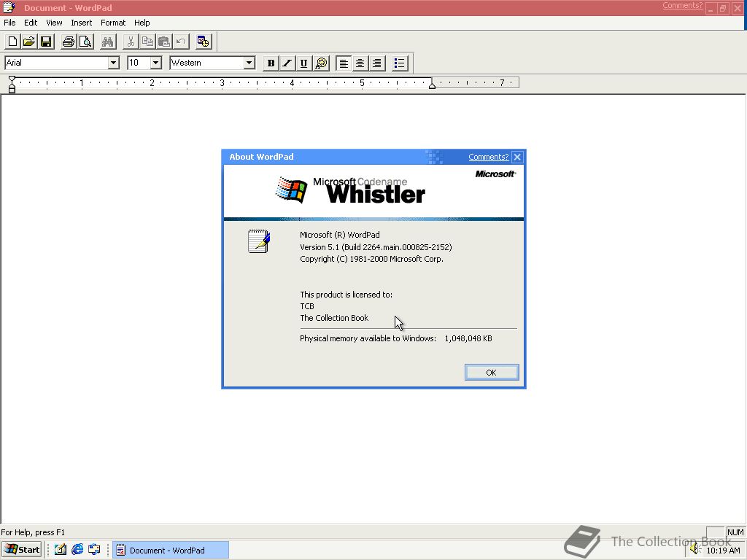
Task: Click WordPad notepad icon in About dialog
Action: (259, 241)
